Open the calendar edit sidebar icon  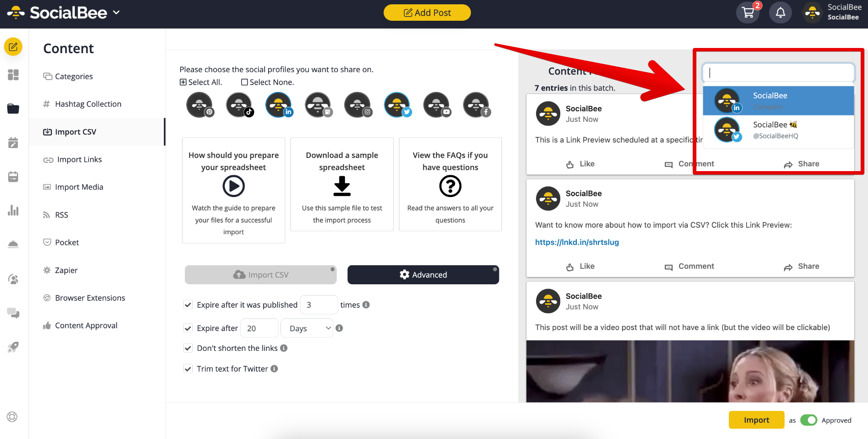pyautogui.click(x=13, y=143)
